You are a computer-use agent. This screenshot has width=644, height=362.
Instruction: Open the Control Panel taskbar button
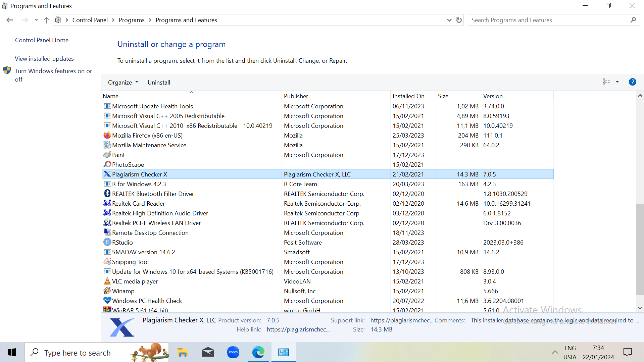[x=284, y=352]
